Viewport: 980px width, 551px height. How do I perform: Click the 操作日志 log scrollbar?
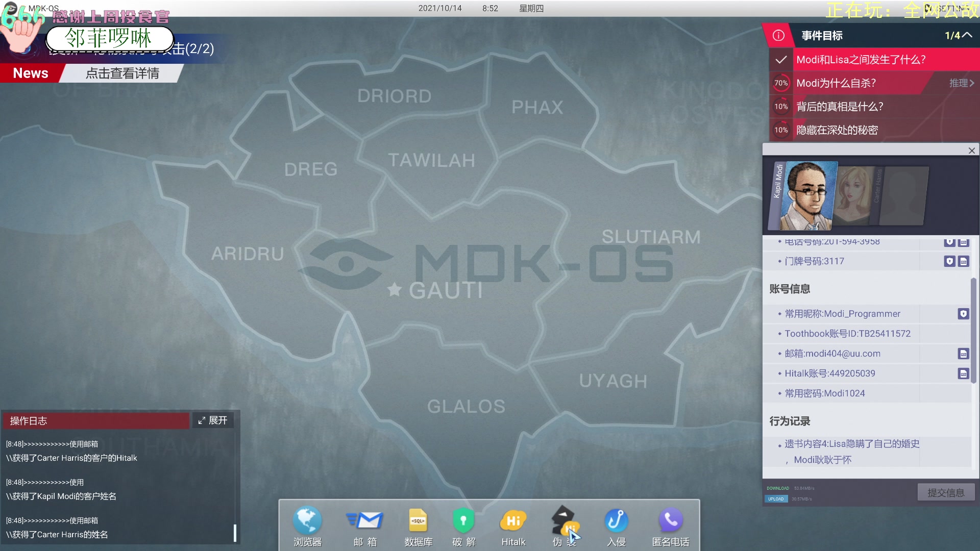coord(235,533)
